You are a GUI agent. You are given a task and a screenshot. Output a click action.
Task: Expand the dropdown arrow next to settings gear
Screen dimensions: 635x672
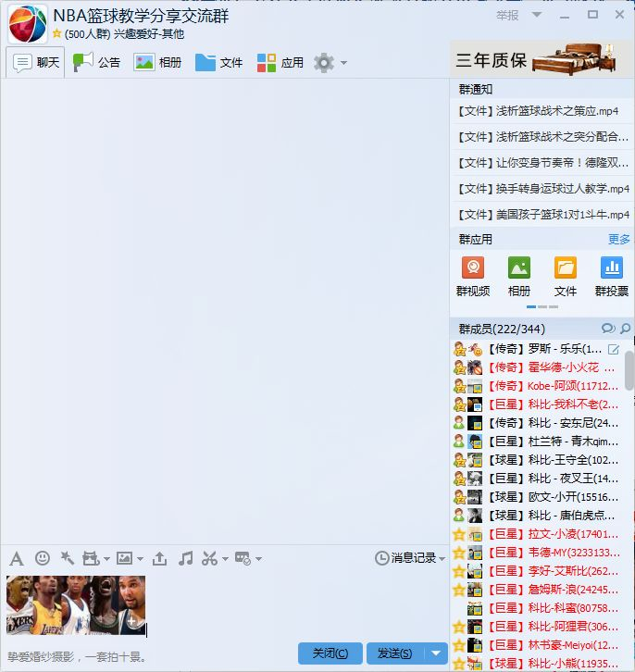(343, 63)
